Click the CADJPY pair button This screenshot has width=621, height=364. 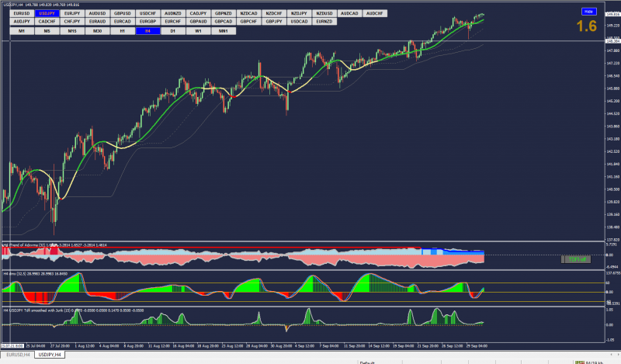[x=198, y=13]
